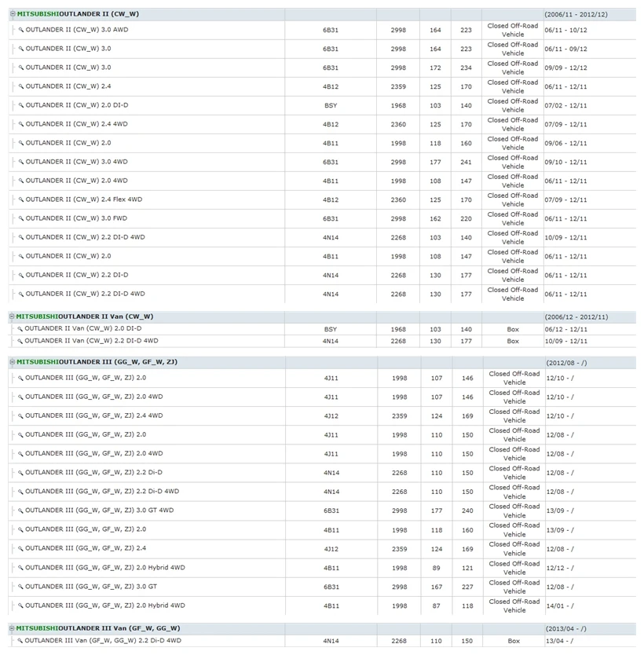This screenshot has height=655, width=644.
Task: Click magnifier for OUTLANDER II 3.0 with 172 kW
Action: point(21,68)
